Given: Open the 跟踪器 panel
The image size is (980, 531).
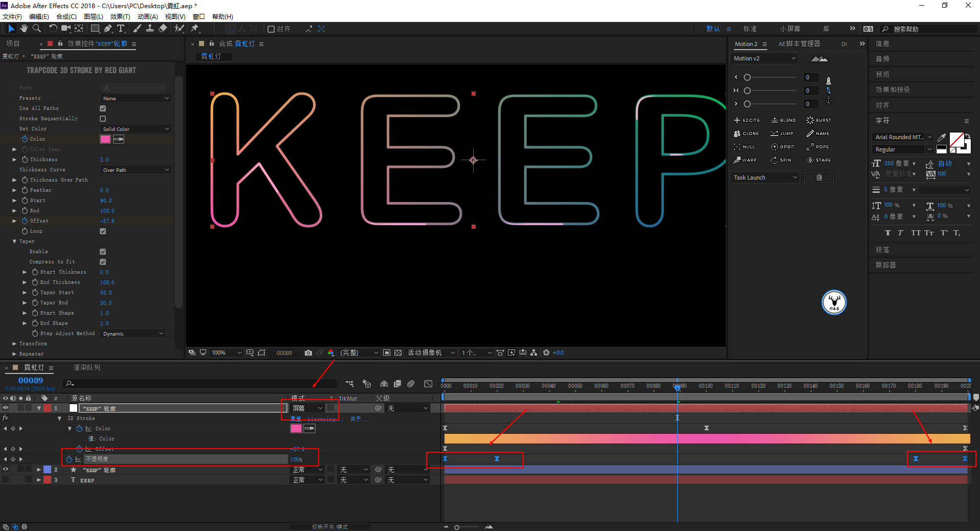Looking at the screenshot, I should [x=886, y=265].
